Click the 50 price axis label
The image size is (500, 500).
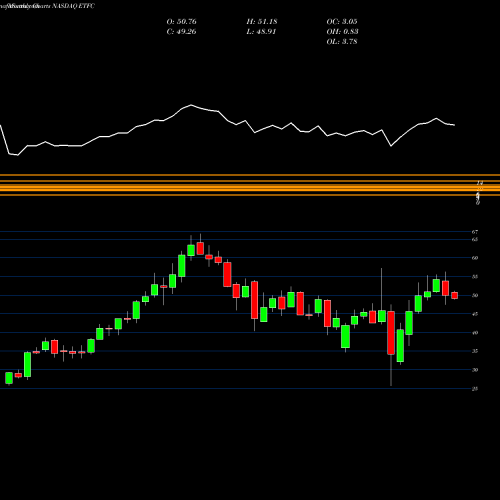[475, 295]
